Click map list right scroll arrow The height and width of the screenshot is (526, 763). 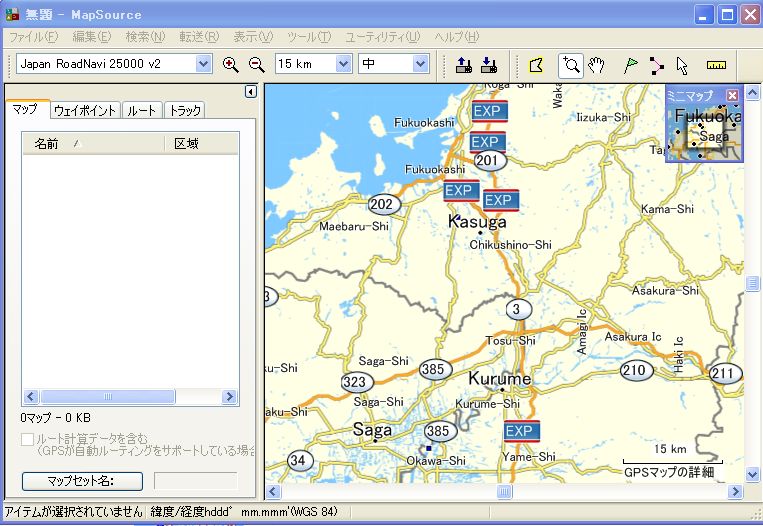tap(229, 397)
